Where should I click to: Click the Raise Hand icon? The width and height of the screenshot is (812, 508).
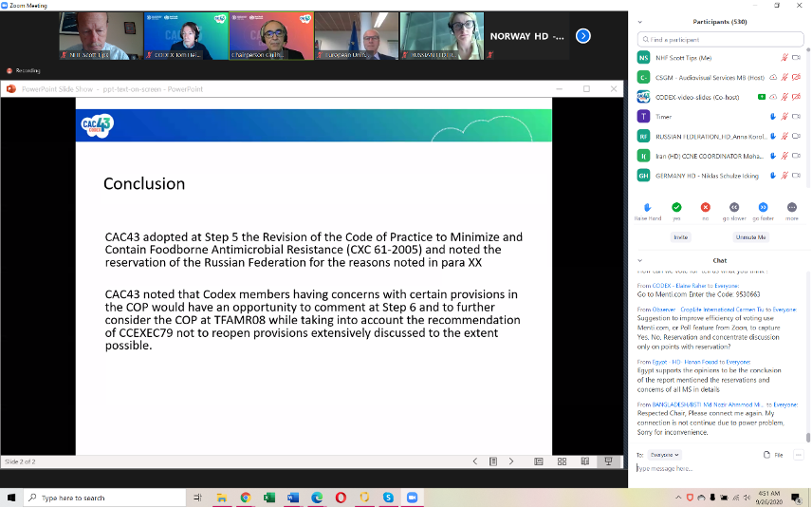647,207
